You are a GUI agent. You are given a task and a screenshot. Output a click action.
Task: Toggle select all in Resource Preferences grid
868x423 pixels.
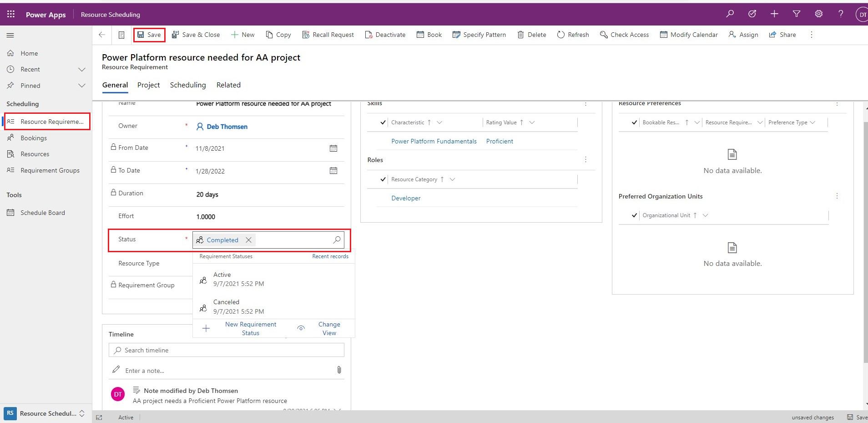click(634, 122)
